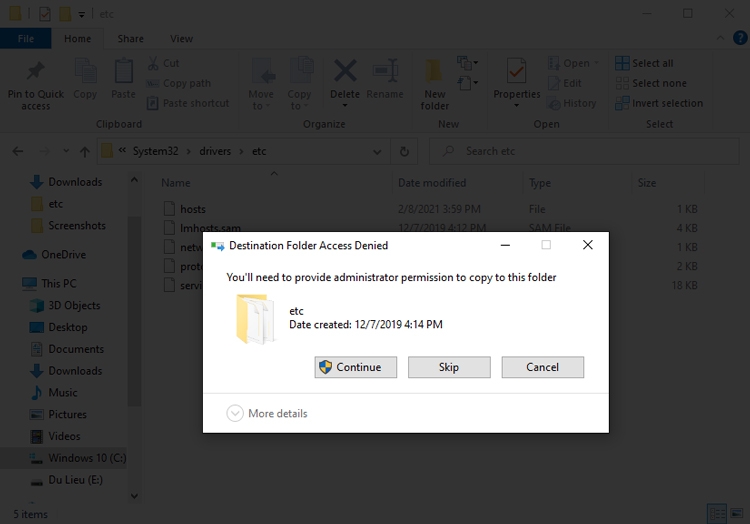Click drivers in the address breadcrumb
Viewport: 750px width, 524px height.
click(215, 151)
